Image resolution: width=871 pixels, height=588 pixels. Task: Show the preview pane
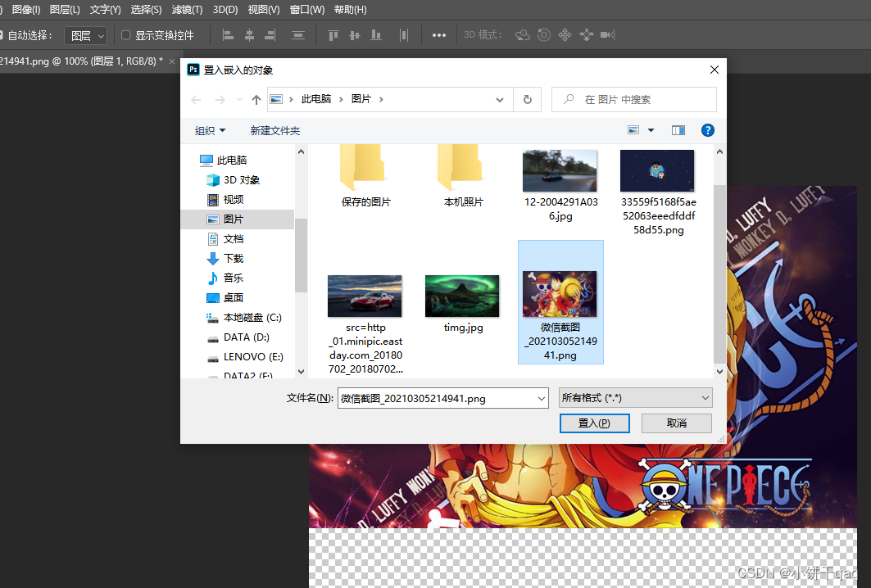(x=678, y=130)
